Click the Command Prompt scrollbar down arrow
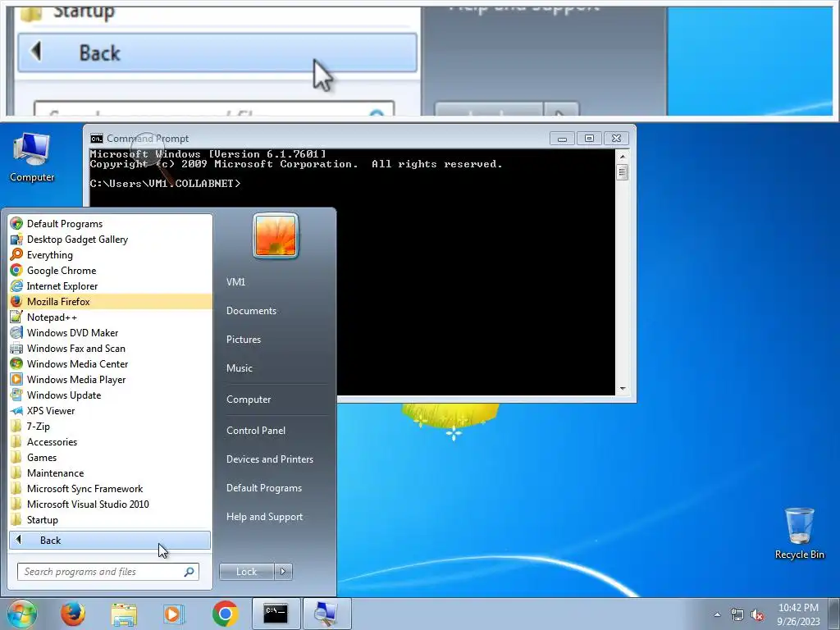The image size is (840, 630). [x=622, y=388]
